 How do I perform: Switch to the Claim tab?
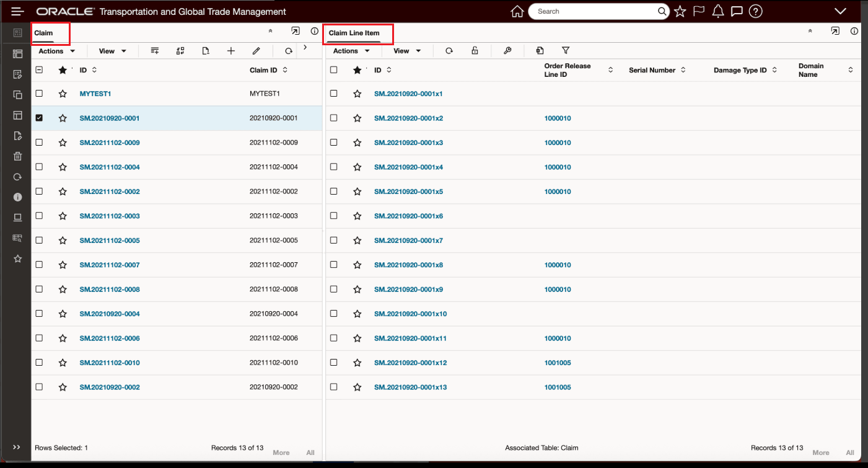coord(44,33)
